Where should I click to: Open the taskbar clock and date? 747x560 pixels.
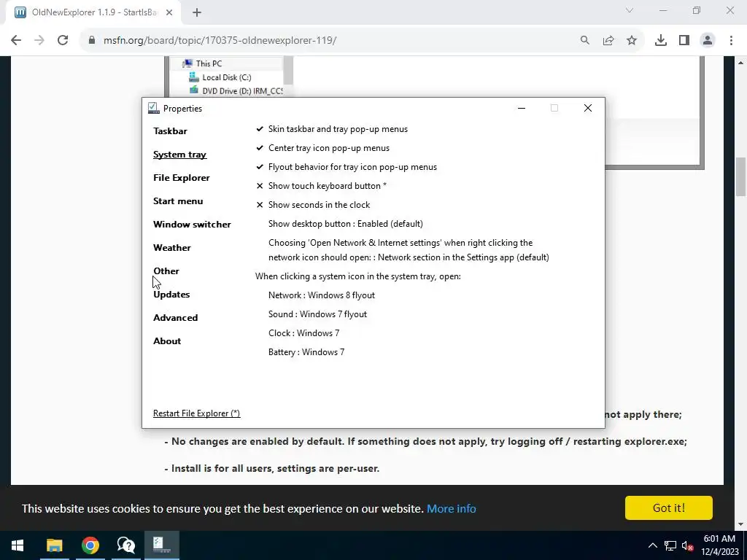pyautogui.click(x=720, y=545)
